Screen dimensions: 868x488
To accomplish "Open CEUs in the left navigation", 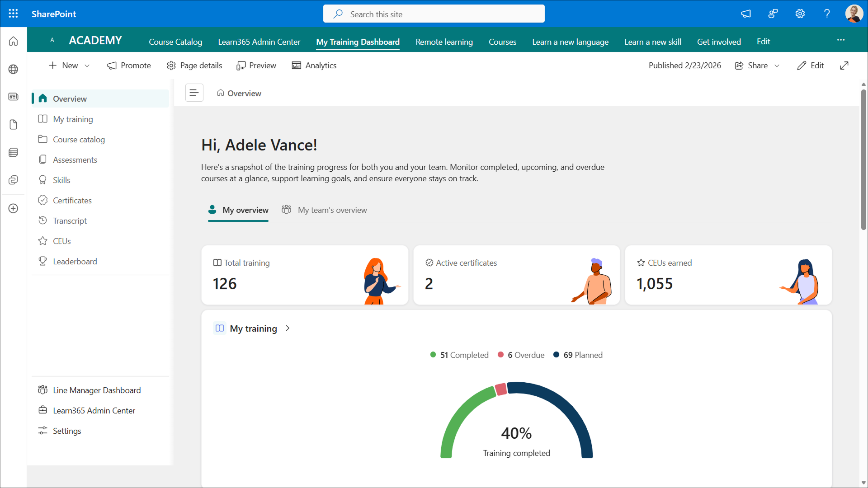I will [x=100, y=241].
